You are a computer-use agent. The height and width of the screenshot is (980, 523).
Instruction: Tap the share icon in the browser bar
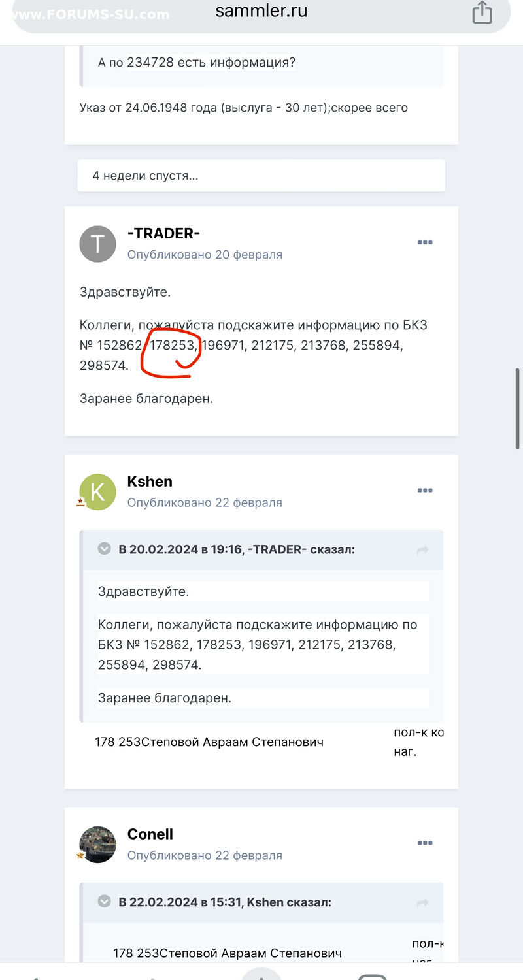click(x=482, y=12)
